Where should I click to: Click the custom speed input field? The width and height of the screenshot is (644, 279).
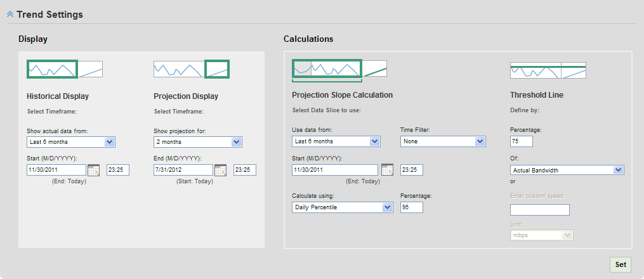540,210
